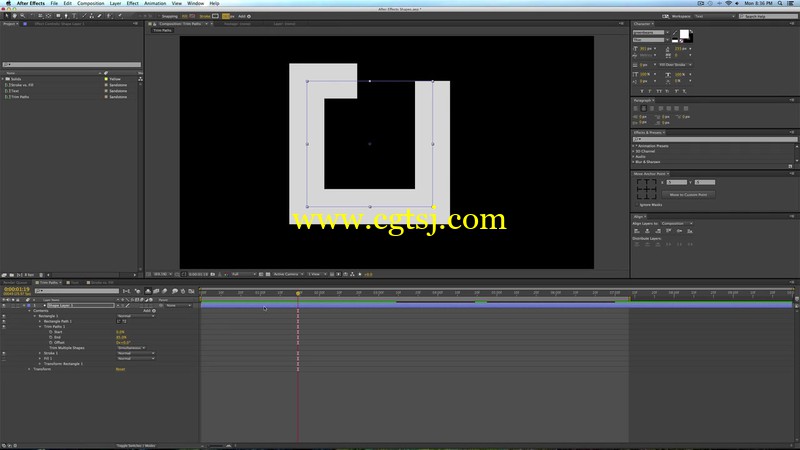Image resolution: width=800 pixels, height=450 pixels.
Task: Toggle Ignore Masks checkbox
Action: [637, 205]
